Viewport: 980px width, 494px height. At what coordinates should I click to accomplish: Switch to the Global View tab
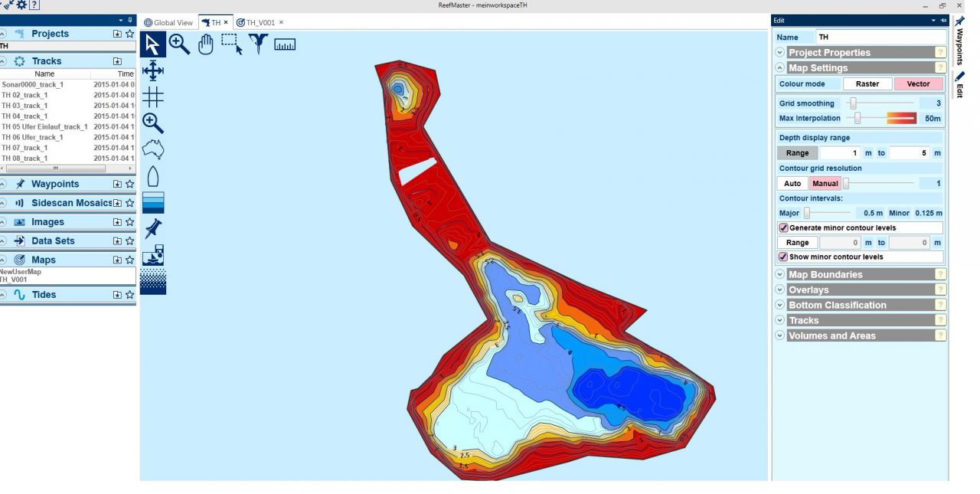169,23
